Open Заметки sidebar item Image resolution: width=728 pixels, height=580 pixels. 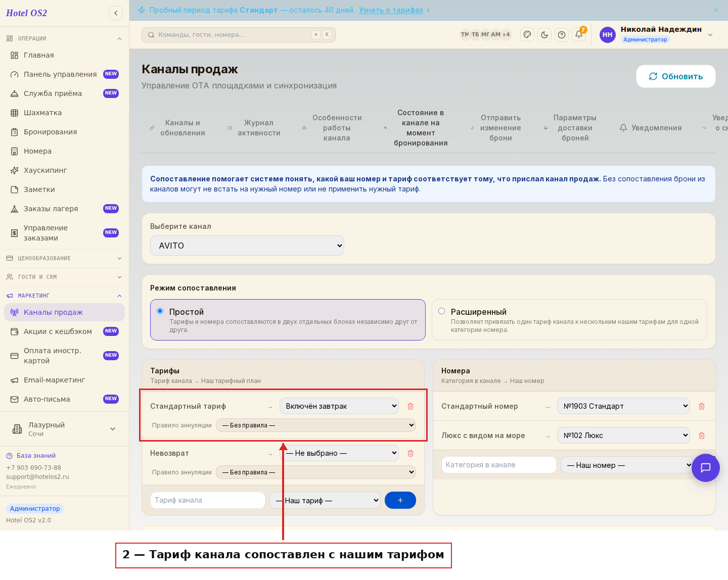click(64, 189)
